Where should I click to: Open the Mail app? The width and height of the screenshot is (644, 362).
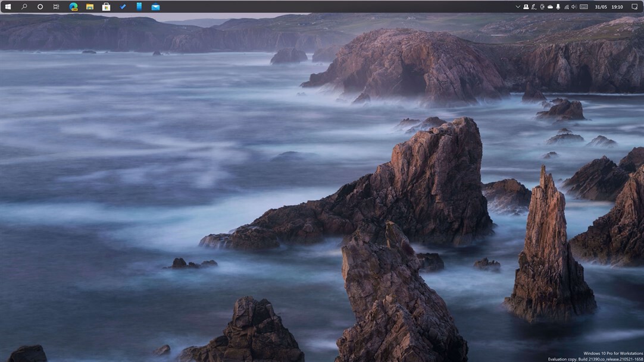(155, 7)
